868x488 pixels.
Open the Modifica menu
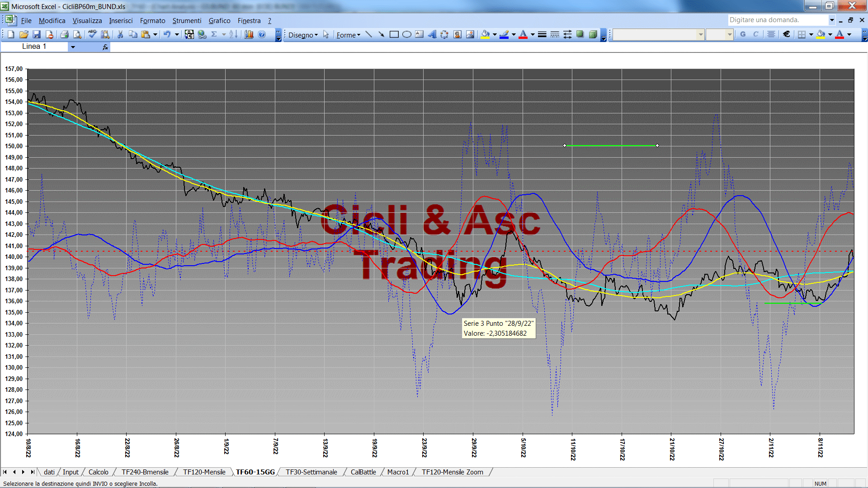(52, 21)
